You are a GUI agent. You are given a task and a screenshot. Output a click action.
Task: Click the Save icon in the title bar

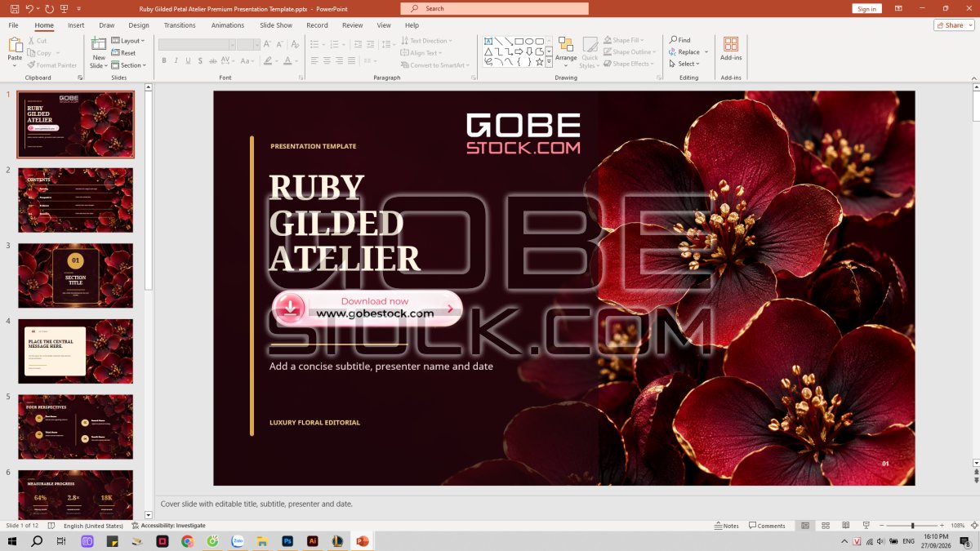pyautogui.click(x=14, y=8)
